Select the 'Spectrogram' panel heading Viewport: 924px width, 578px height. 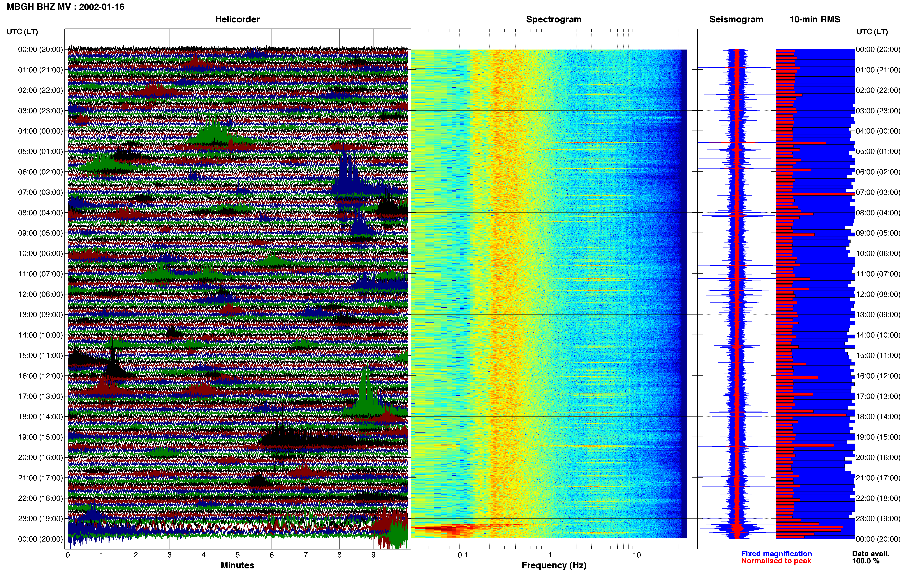pos(554,20)
